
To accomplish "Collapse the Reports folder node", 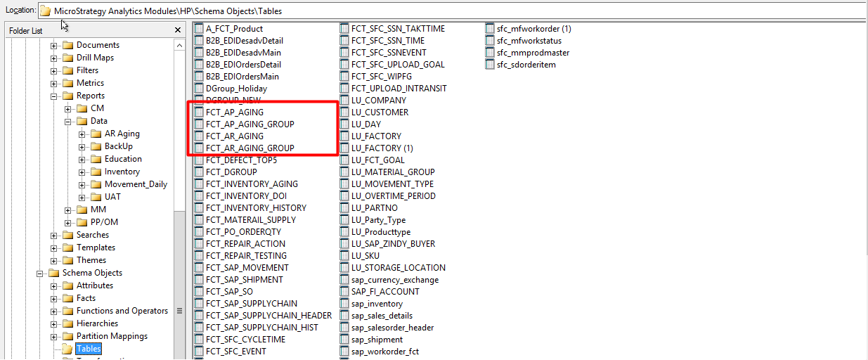I will coord(54,96).
